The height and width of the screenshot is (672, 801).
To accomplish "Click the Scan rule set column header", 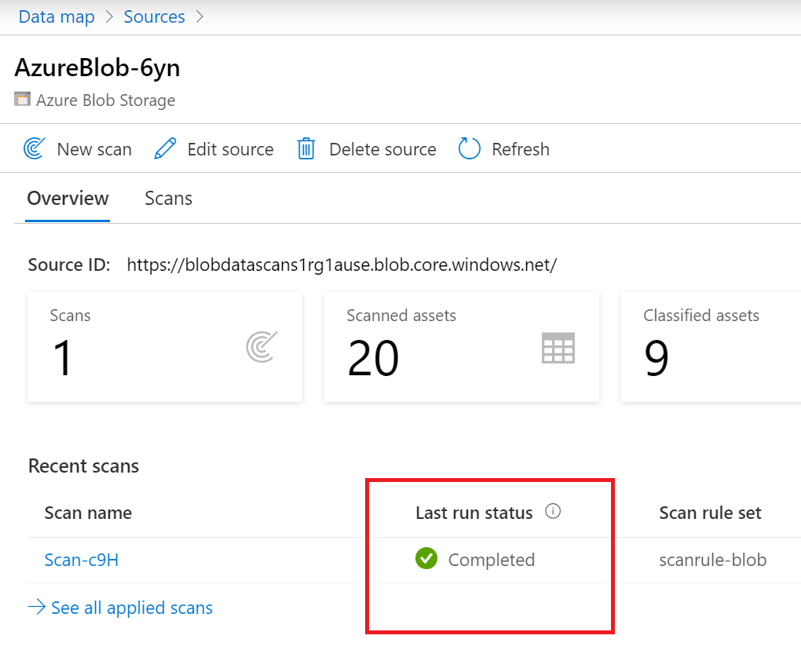I will click(x=710, y=513).
